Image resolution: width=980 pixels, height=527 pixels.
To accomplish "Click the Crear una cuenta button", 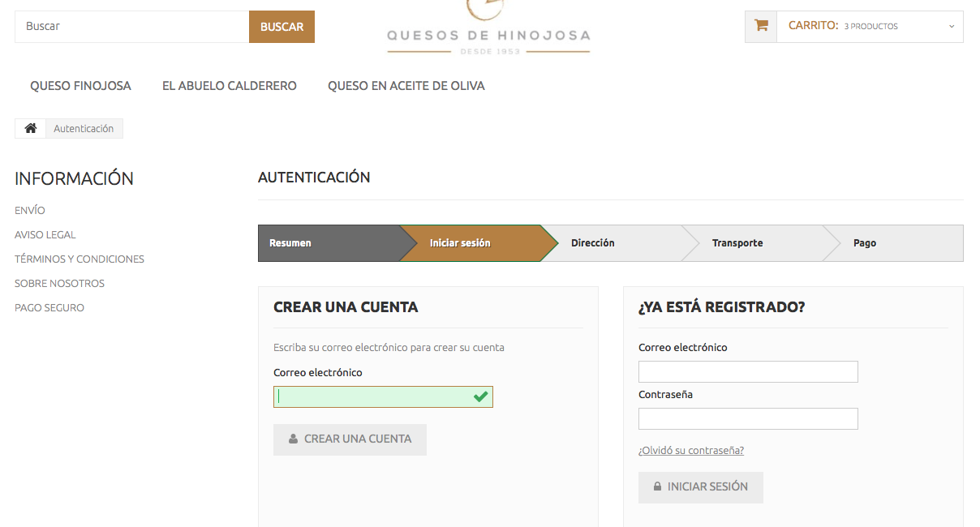I will (350, 439).
